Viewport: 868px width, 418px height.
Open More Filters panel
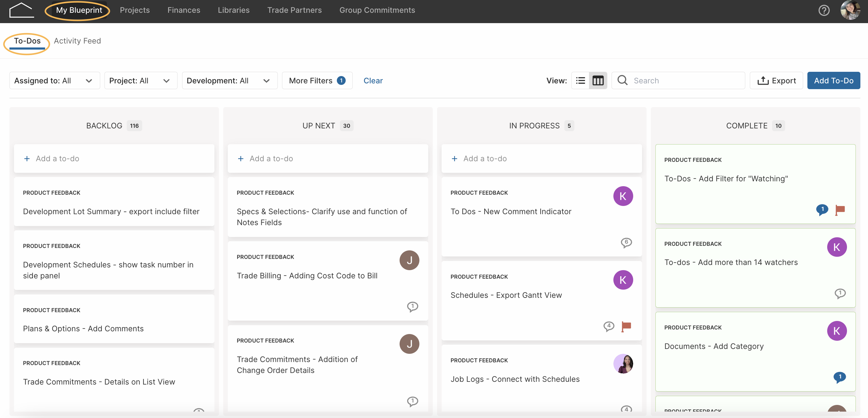click(x=317, y=80)
